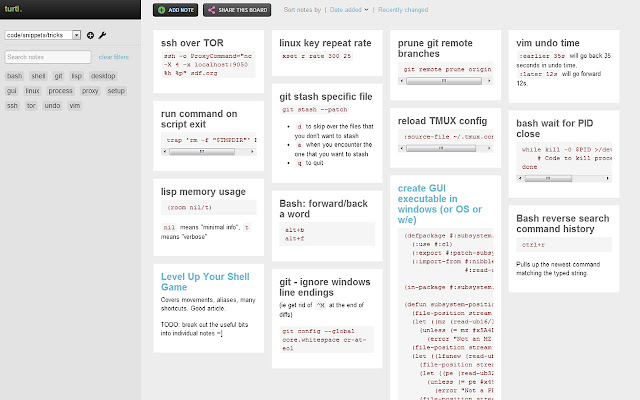Filter notes by process tag
The width and height of the screenshot is (640, 400).
[x=60, y=91]
